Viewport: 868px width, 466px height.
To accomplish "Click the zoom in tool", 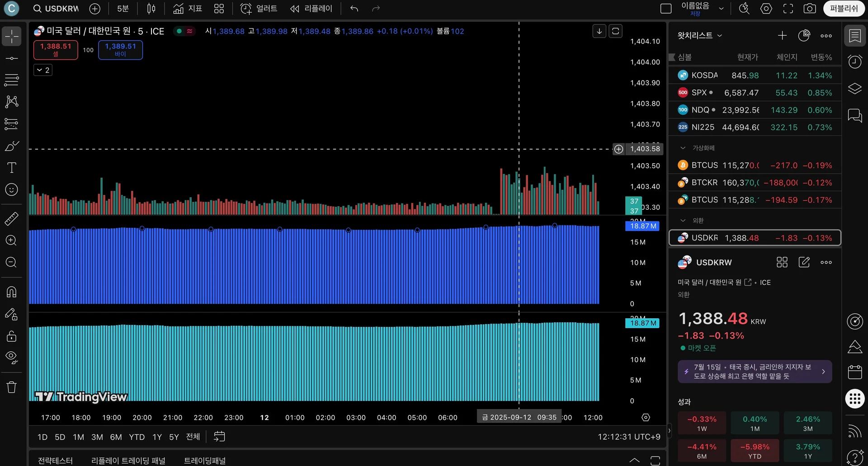I will coord(12,240).
